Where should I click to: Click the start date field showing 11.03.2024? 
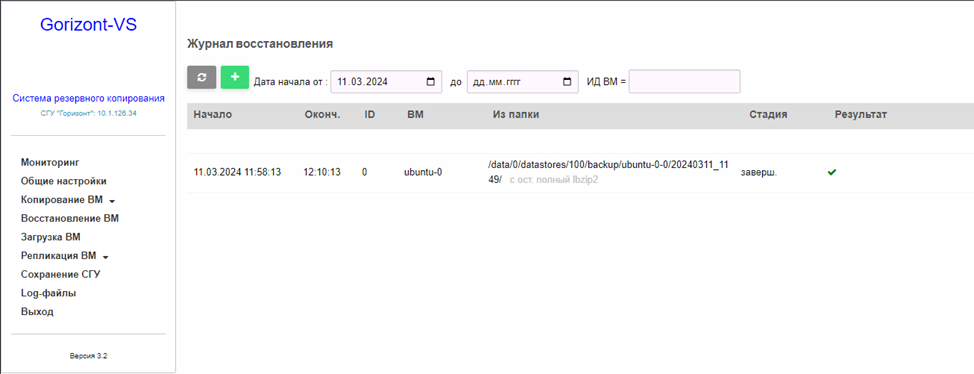[x=386, y=81]
